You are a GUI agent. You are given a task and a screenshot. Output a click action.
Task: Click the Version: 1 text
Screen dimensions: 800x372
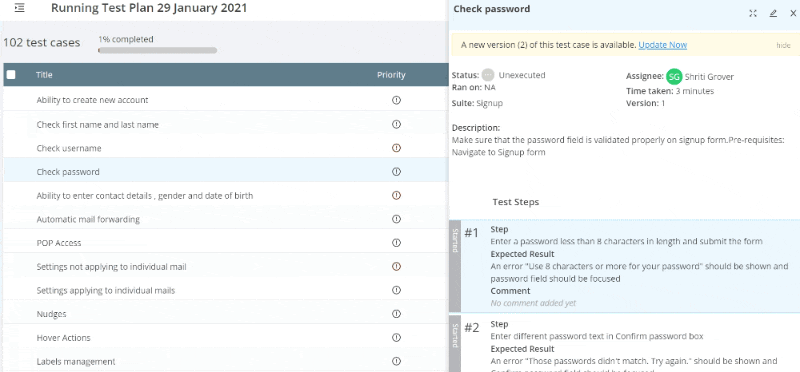tap(646, 103)
